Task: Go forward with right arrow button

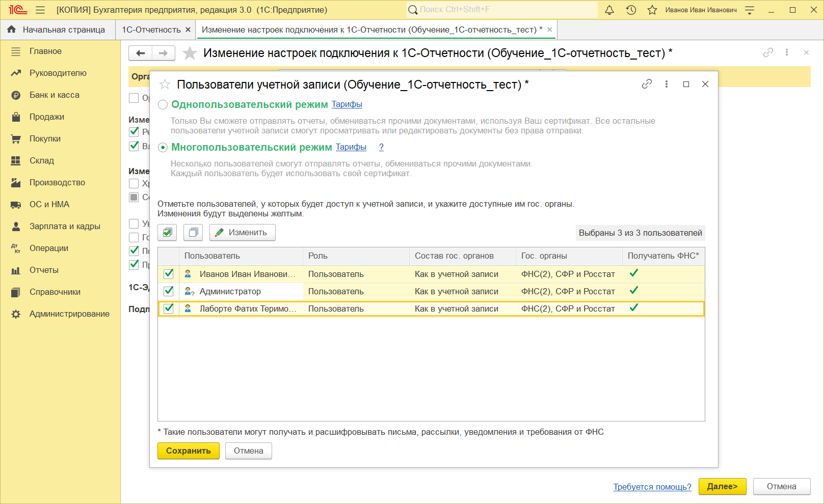Action: (x=164, y=53)
